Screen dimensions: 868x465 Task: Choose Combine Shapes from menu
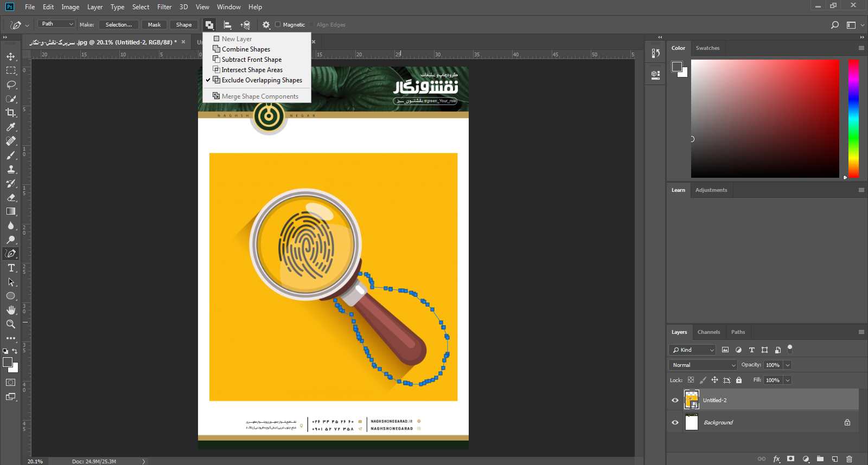(x=246, y=49)
